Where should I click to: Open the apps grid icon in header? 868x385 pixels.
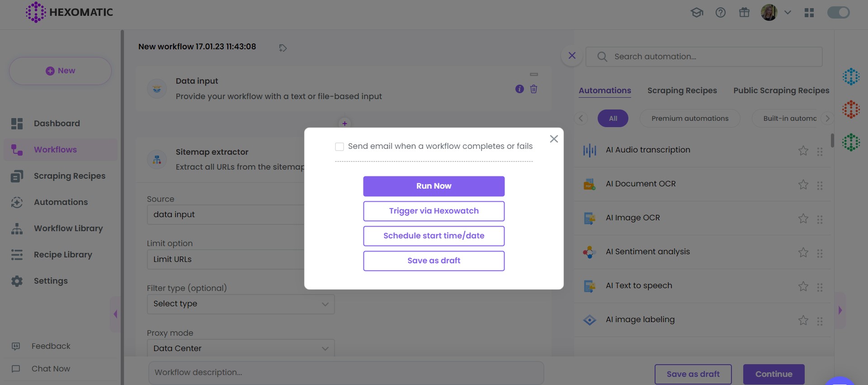809,13
